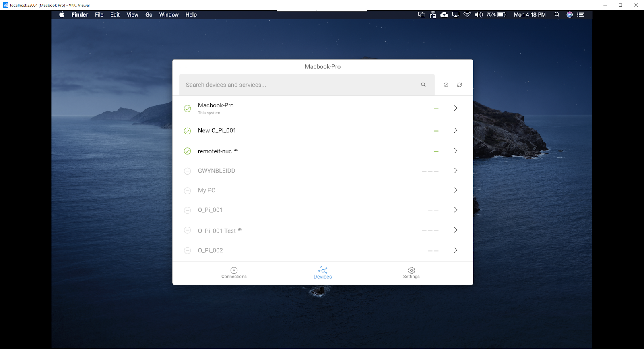644x349 pixels.
Task: Click the volume icon in menu bar
Action: (x=479, y=15)
